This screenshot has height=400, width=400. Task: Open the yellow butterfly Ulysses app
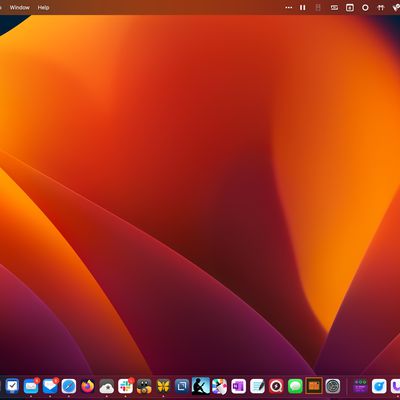click(x=163, y=386)
